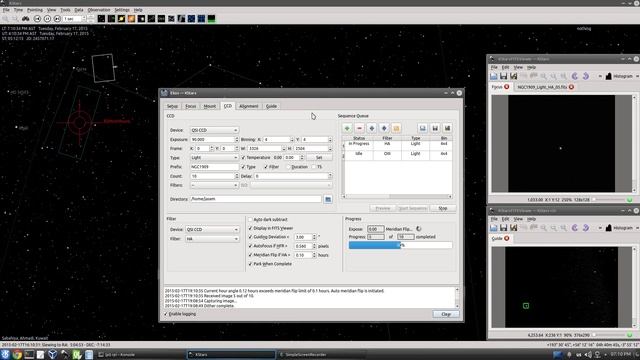The image size is (640, 360).
Task: Remove job with red minus in Sequence Queue
Action: click(x=359, y=128)
